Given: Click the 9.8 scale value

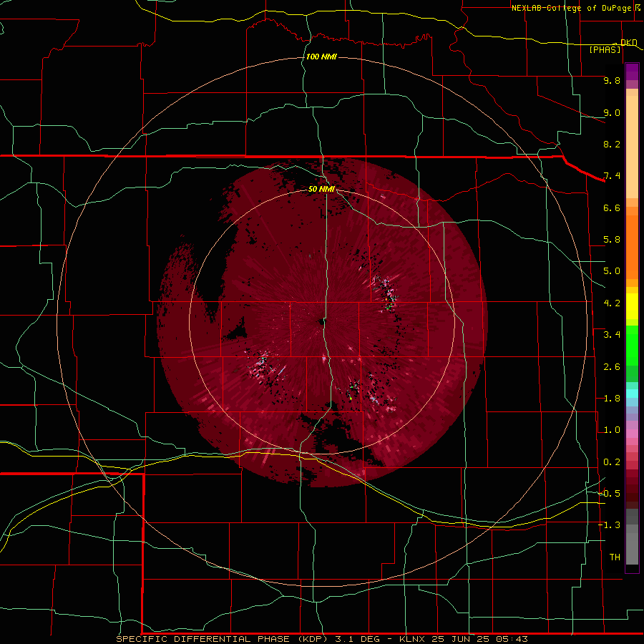Looking at the screenshot, I should click(612, 80).
